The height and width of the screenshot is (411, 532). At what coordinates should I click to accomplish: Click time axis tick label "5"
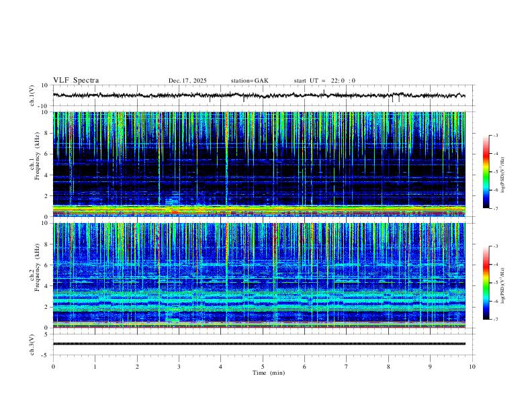point(263,367)
